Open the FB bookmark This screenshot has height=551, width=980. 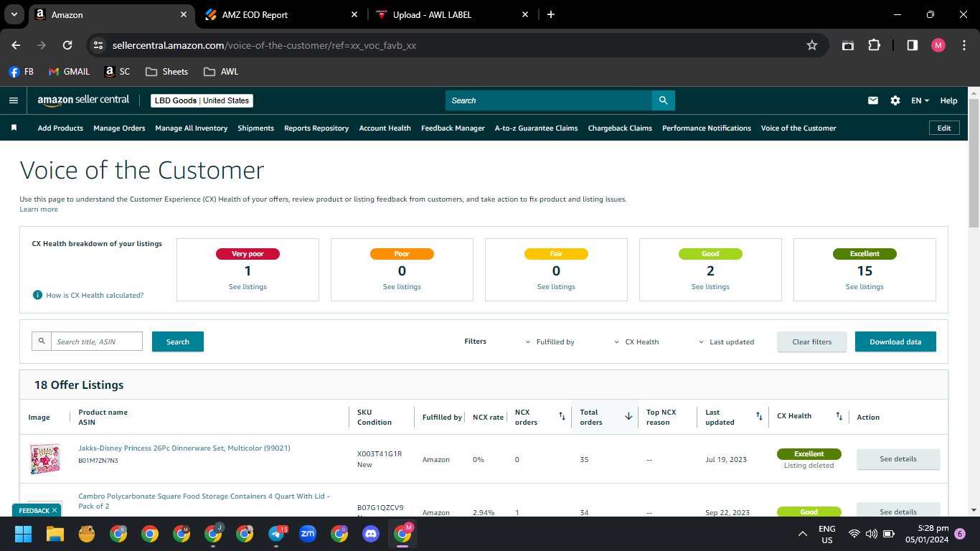click(21, 72)
